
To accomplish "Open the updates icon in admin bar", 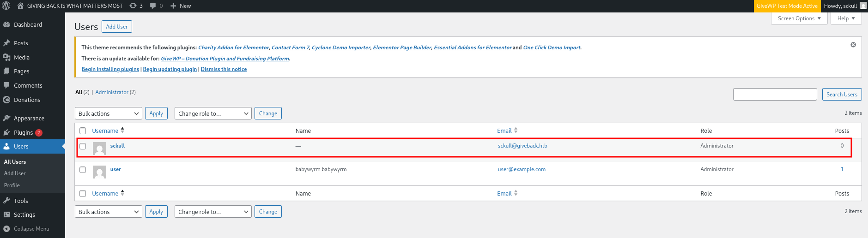I will point(133,6).
